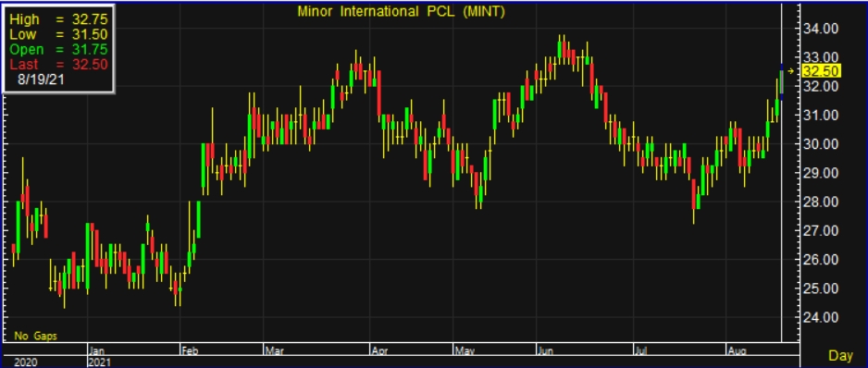Click the Feb month label

191,350
